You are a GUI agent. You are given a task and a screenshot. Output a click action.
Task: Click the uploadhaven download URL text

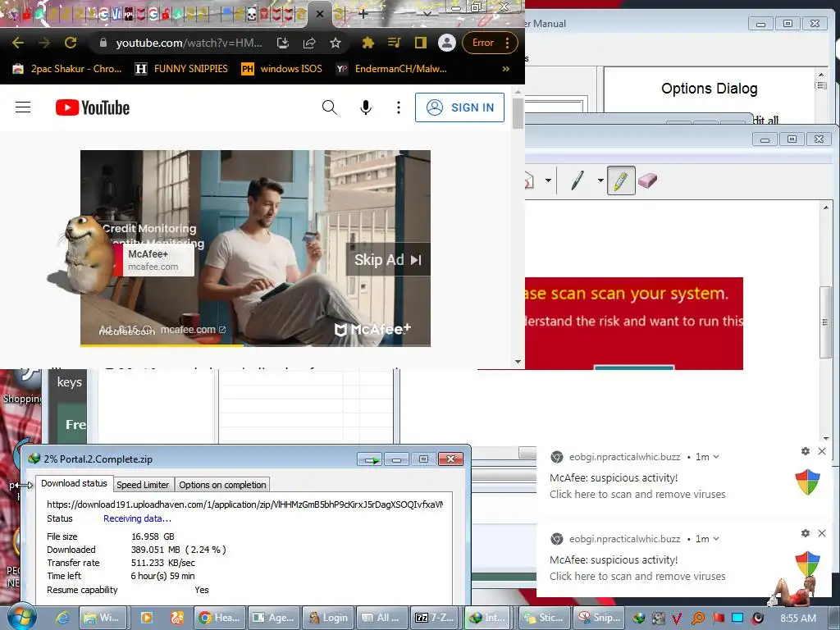(x=244, y=504)
